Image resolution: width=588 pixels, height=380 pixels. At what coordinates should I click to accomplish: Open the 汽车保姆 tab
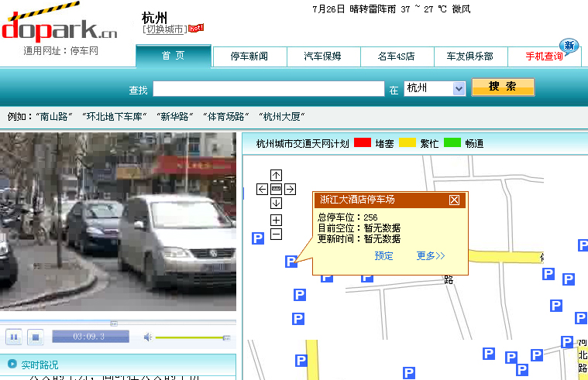click(322, 56)
